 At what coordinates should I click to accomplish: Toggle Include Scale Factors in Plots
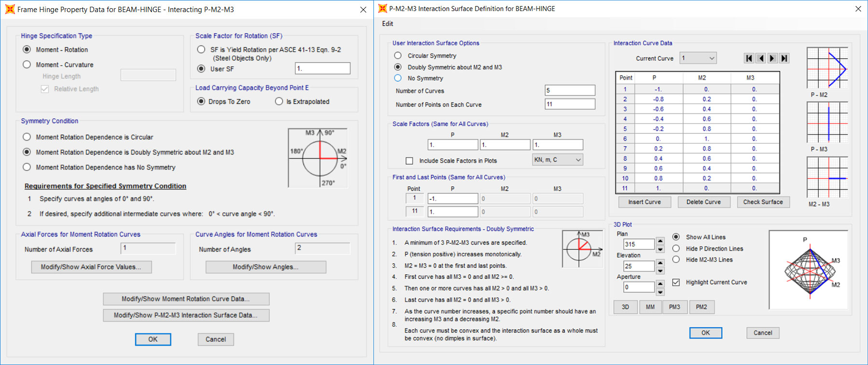click(x=410, y=161)
